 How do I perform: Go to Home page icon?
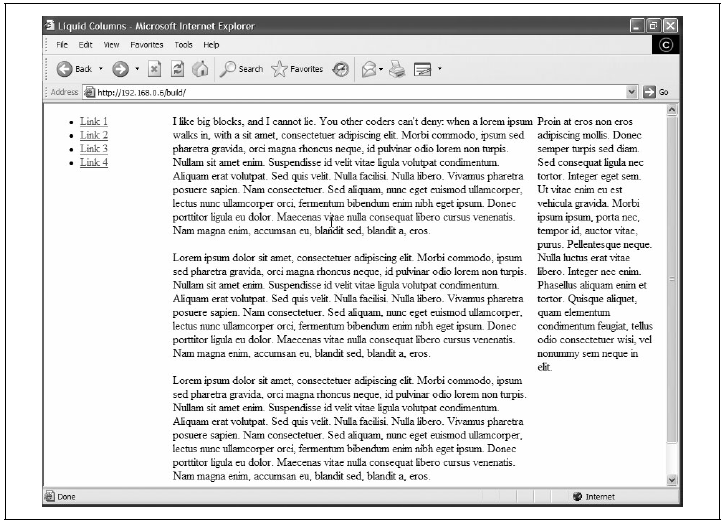pos(200,69)
